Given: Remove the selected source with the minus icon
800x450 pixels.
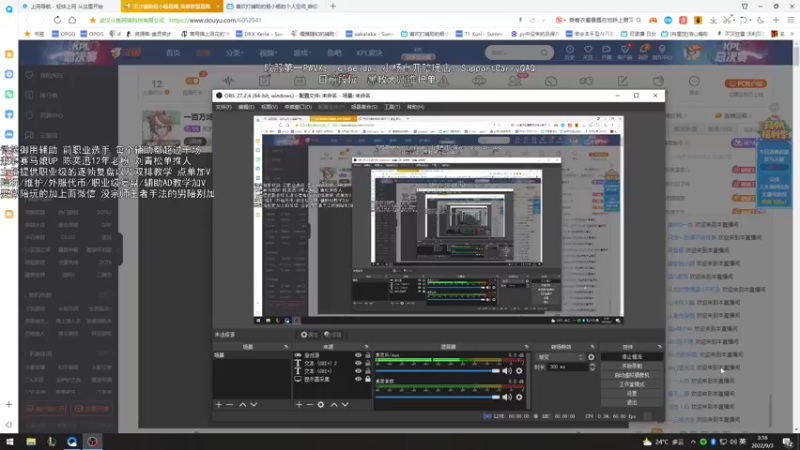Looking at the screenshot, I should coord(309,405).
